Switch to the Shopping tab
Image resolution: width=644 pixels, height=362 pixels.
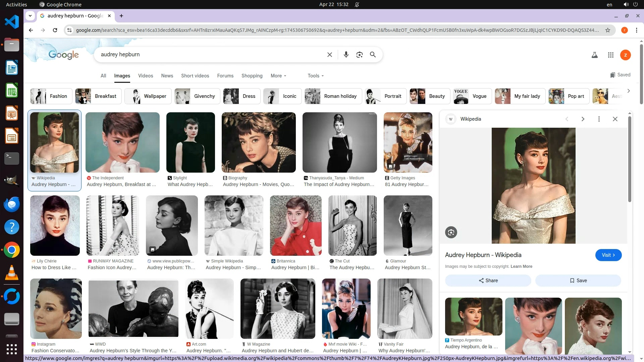tap(252, 76)
